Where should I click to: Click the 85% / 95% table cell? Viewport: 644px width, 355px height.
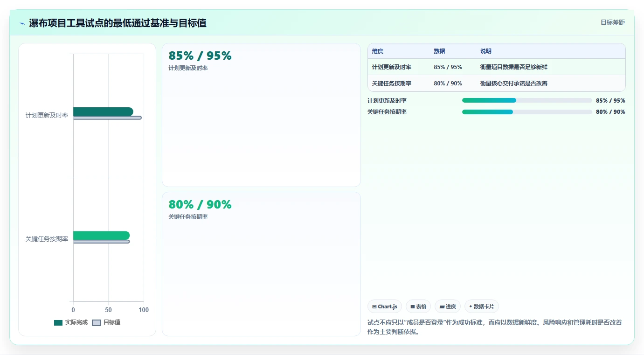coord(448,67)
